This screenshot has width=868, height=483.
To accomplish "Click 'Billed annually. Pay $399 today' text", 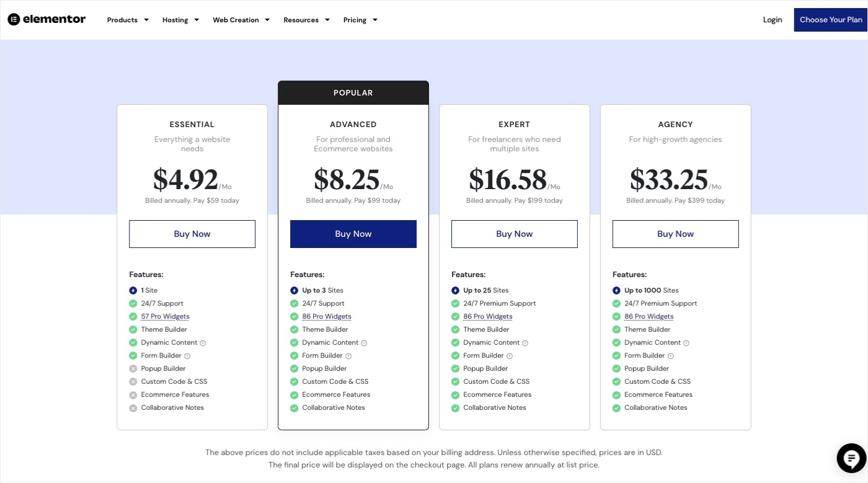I will (676, 200).
